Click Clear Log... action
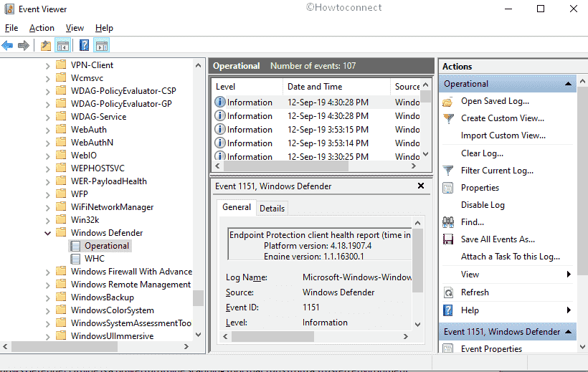This screenshot has width=588, height=372. click(x=483, y=153)
